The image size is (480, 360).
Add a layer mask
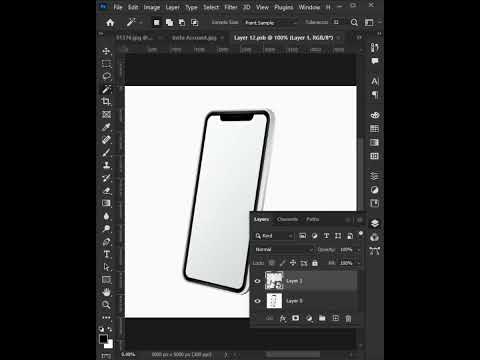pyautogui.click(x=295, y=318)
